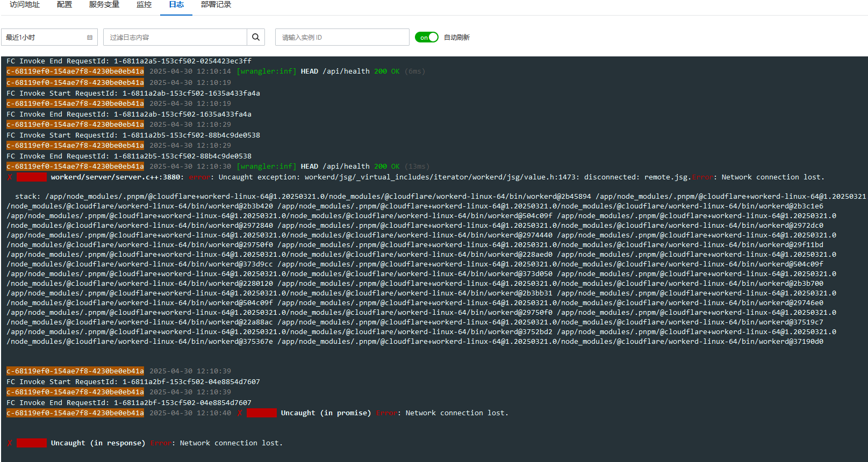The width and height of the screenshot is (868, 462).
Task: Click the red X icon before 'Uncaught (in response)'
Action: point(10,443)
